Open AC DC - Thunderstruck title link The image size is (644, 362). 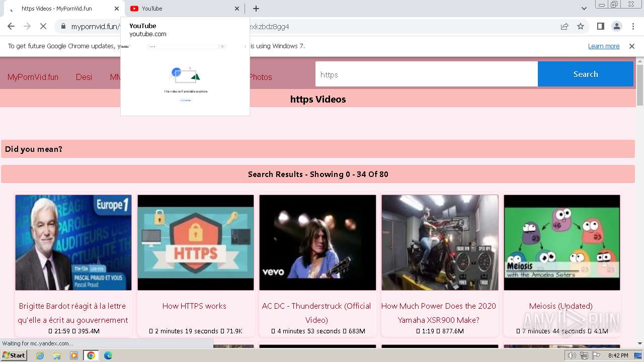click(316, 313)
